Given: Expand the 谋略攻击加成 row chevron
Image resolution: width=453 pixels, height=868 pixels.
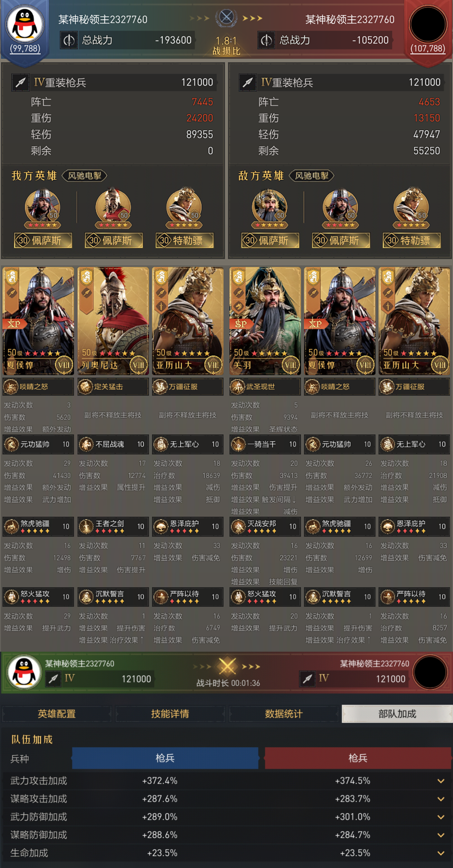Looking at the screenshot, I should click(441, 799).
